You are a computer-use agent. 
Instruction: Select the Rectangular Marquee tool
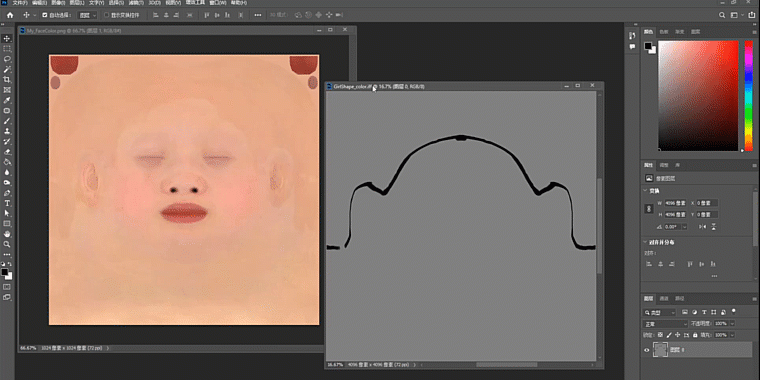coord(7,49)
